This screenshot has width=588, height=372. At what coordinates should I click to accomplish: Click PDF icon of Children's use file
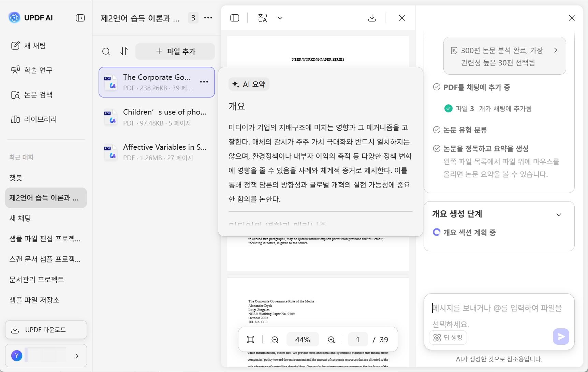pyautogui.click(x=111, y=117)
